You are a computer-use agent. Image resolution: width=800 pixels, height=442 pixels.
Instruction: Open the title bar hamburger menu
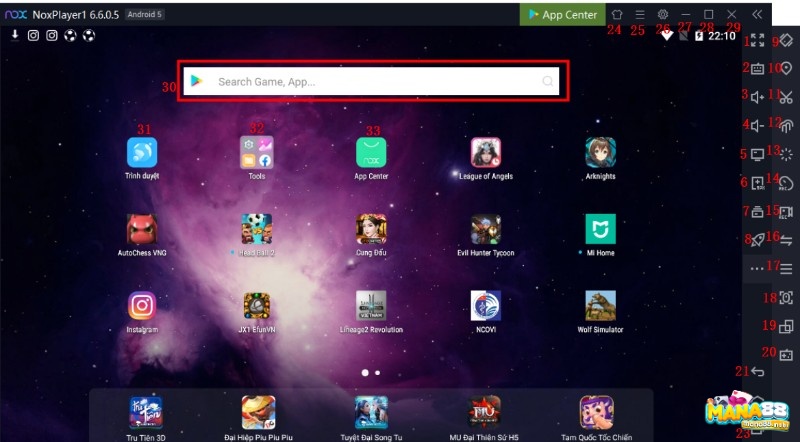(640, 14)
